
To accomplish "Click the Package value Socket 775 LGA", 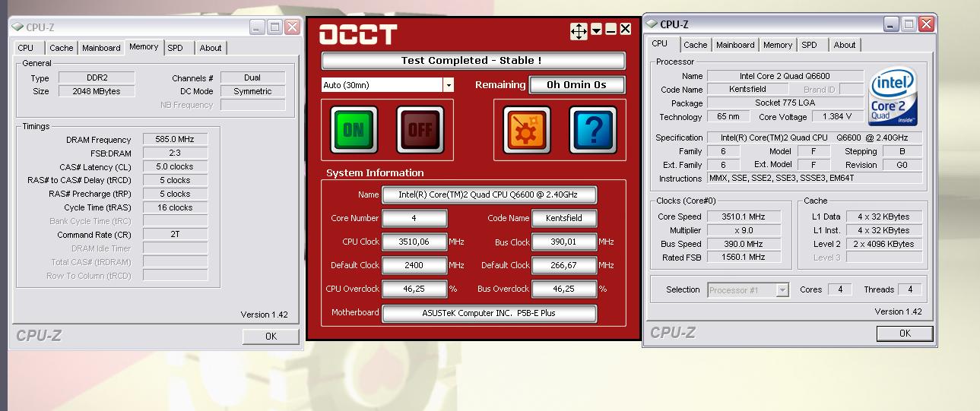I will tap(785, 103).
